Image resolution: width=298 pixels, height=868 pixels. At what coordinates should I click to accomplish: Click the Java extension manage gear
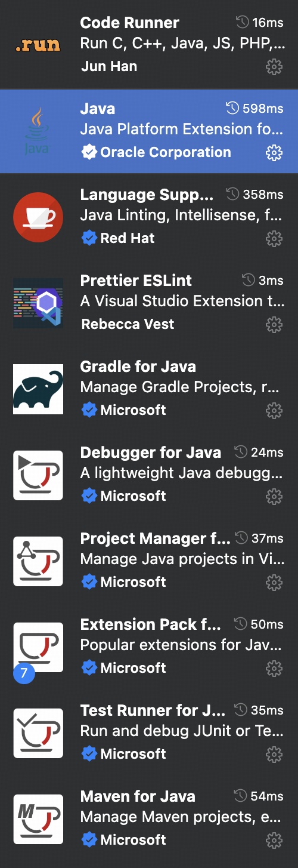[x=274, y=153]
